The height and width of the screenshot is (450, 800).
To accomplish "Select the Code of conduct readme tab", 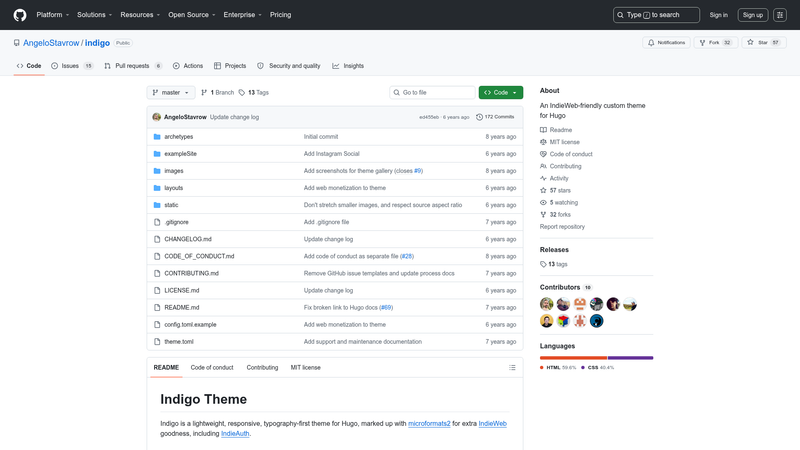I will pyautogui.click(x=212, y=367).
